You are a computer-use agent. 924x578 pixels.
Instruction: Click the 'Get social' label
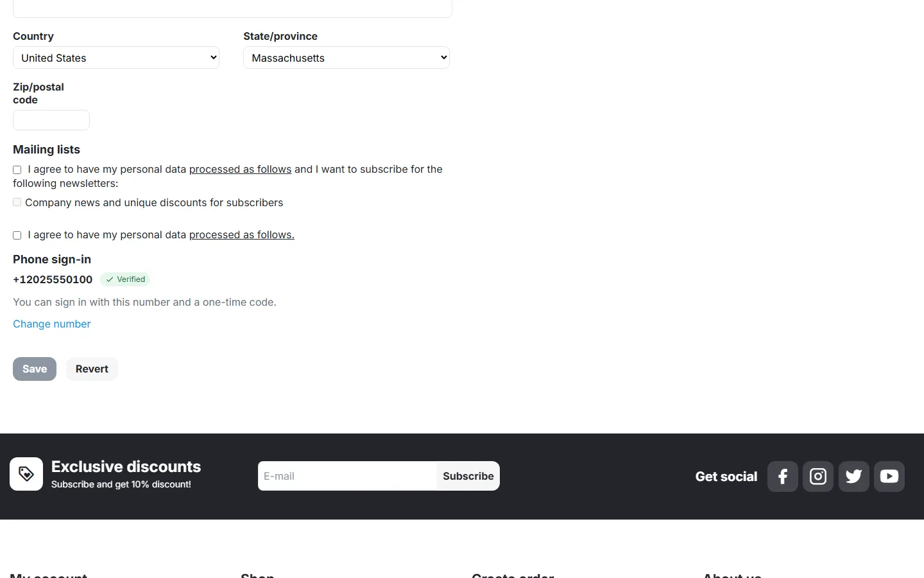pyautogui.click(x=726, y=477)
